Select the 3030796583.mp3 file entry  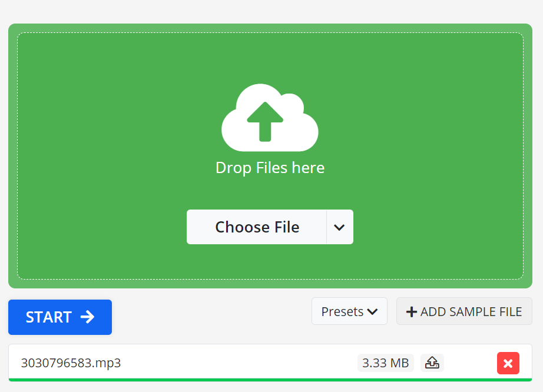click(71, 363)
